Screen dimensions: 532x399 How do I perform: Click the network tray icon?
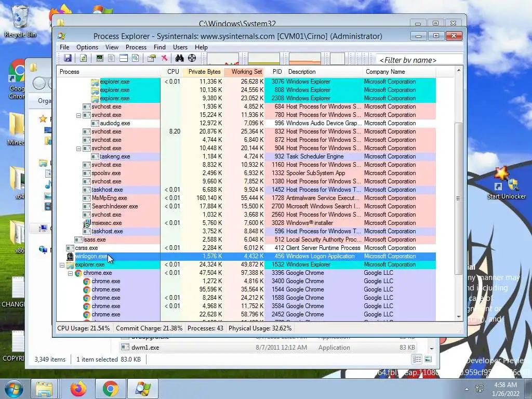480,389
